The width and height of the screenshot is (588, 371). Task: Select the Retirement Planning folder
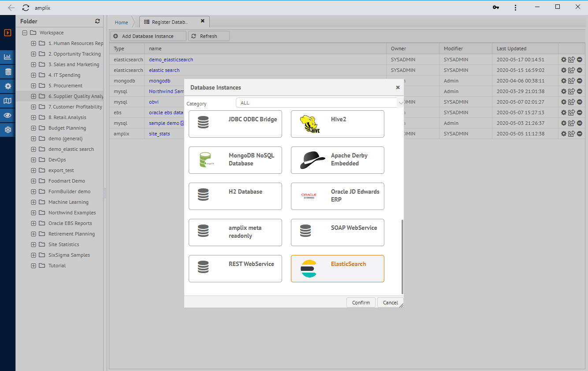click(71, 234)
